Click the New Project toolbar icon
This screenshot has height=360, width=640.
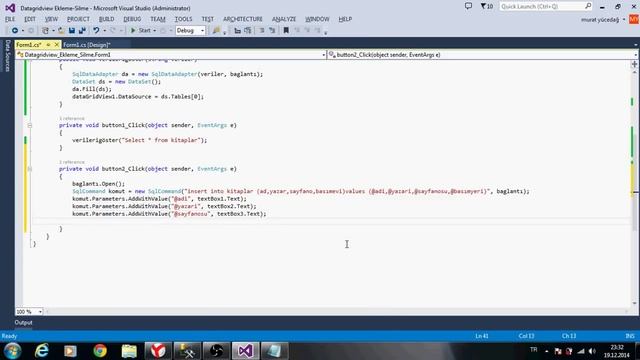tap(45, 31)
